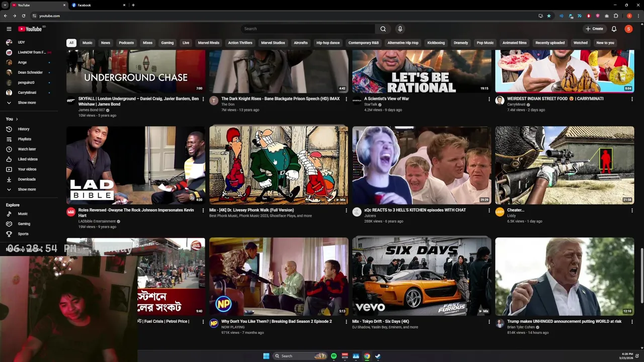The height and width of the screenshot is (362, 644).
Task: Select the New to you chip
Action: 605,43
